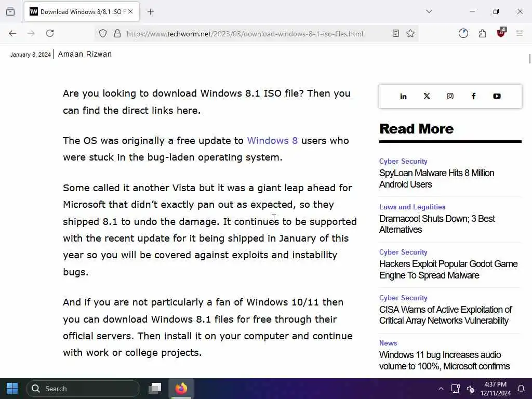Toggle reader view icon
532x399 pixels.
pos(395,33)
